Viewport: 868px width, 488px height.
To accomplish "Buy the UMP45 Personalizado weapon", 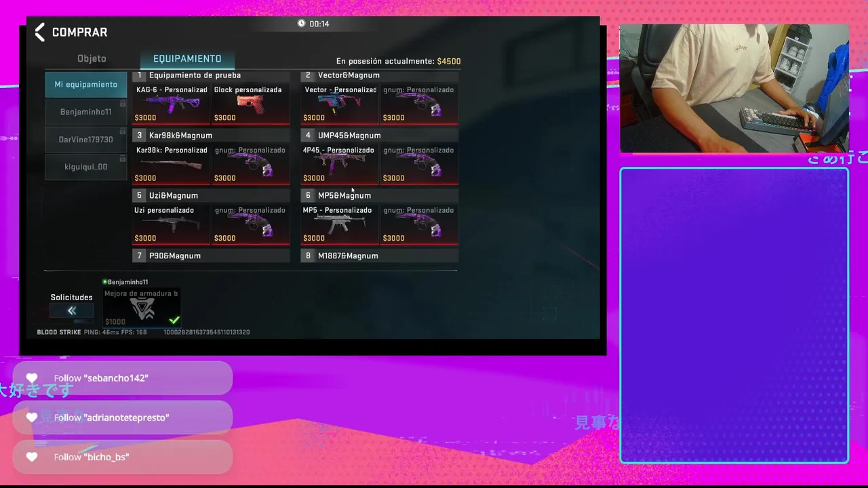I will point(340,164).
